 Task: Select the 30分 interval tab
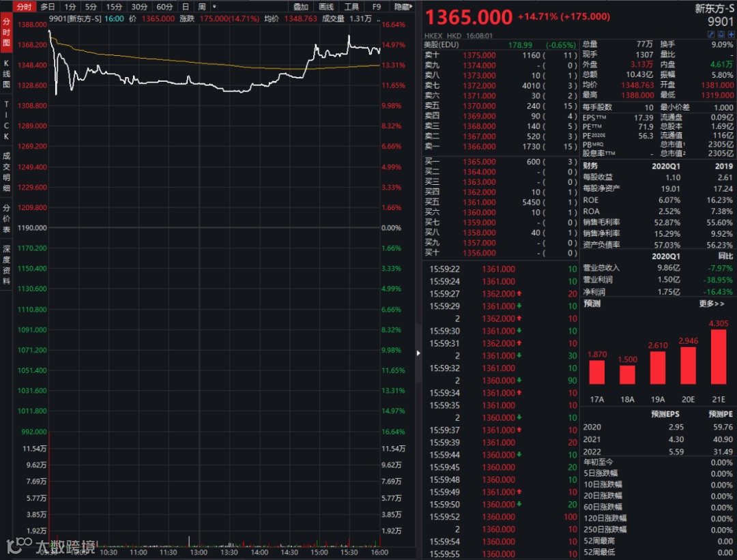[x=139, y=7]
